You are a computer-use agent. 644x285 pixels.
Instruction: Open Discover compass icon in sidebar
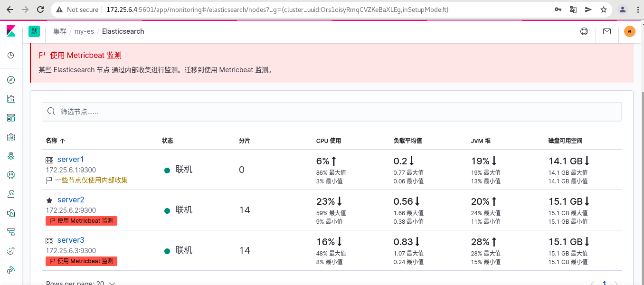click(11, 80)
